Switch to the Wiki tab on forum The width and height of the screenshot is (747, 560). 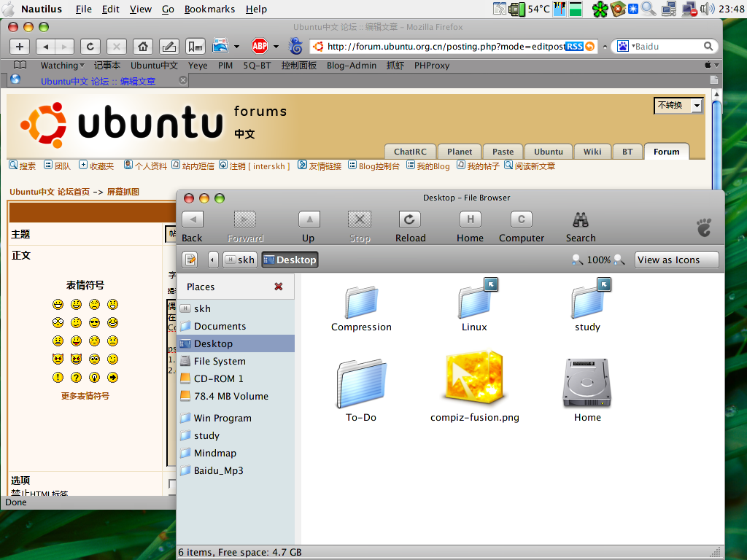click(x=592, y=152)
